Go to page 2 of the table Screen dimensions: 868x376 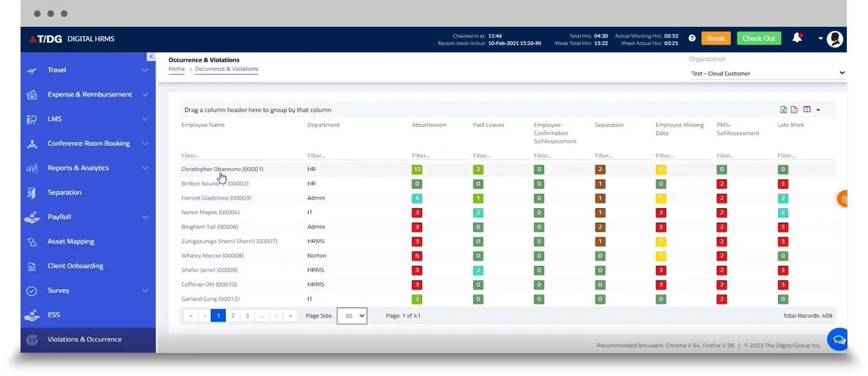233,316
